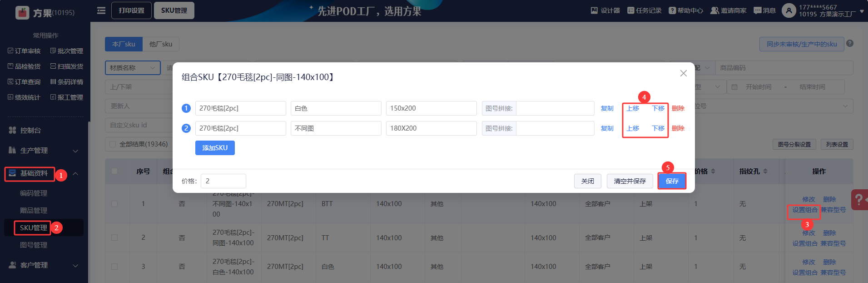Open 任务记录 task records
The image size is (868, 283).
pos(644,10)
